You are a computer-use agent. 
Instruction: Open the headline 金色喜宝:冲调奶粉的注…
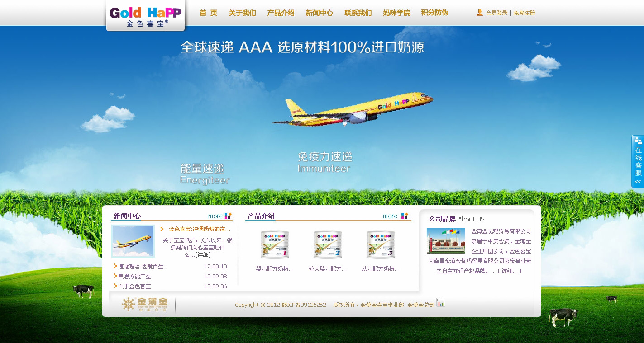point(200,229)
